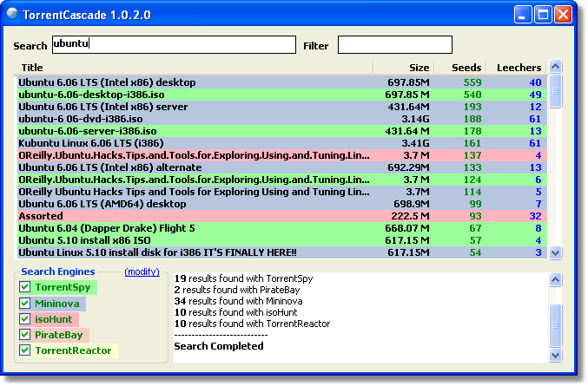Click the PirateBay engine label
Viewport: 588px width, 386px height.
point(58,335)
